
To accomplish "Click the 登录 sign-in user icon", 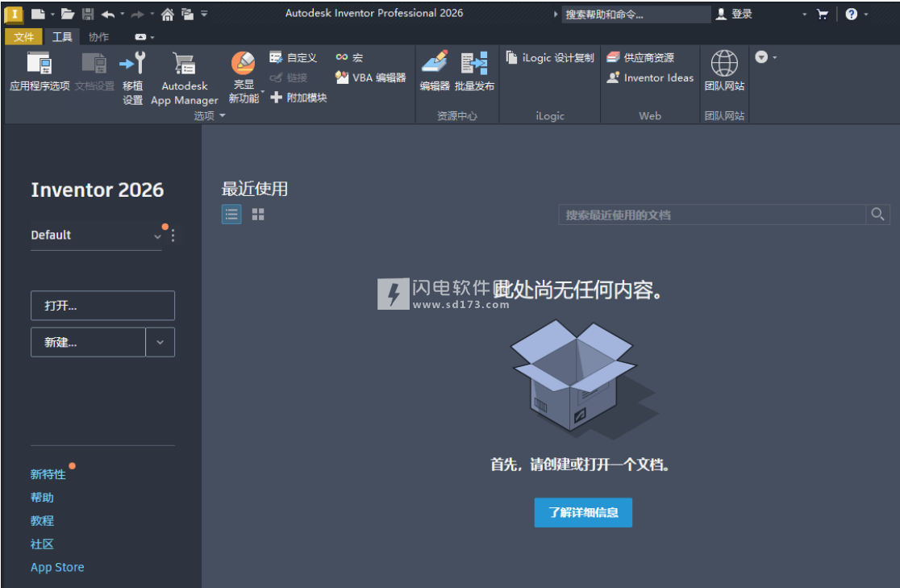I will (722, 15).
